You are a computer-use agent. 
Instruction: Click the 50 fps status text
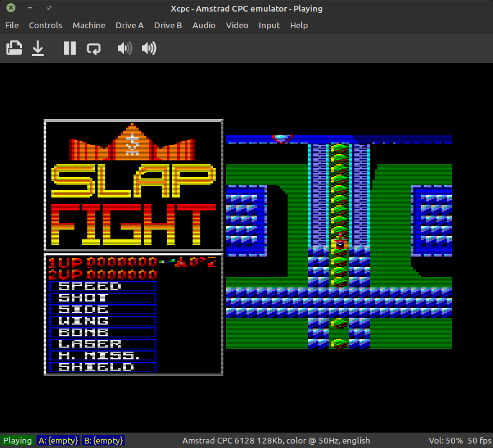[x=480, y=440]
